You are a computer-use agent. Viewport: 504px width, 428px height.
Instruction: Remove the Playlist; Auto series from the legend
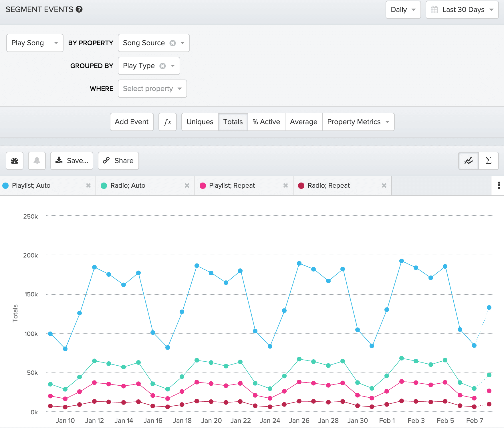[88, 185]
